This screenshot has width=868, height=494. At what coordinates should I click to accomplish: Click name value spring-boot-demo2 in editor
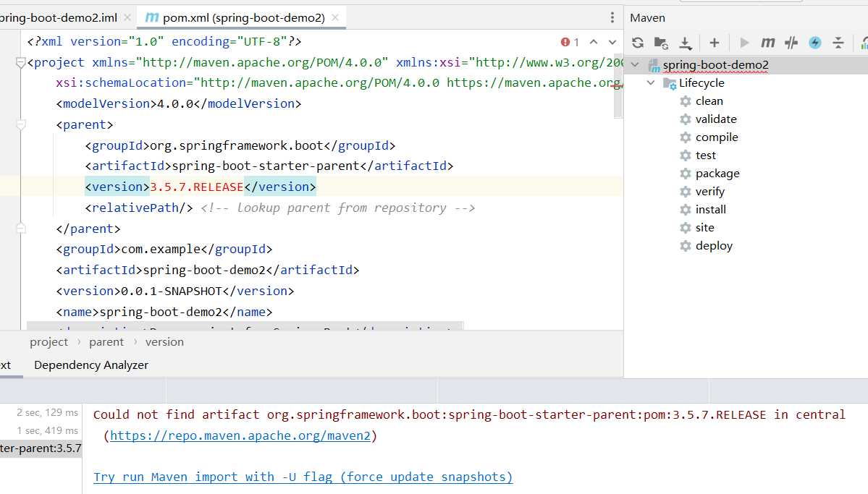click(x=161, y=312)
